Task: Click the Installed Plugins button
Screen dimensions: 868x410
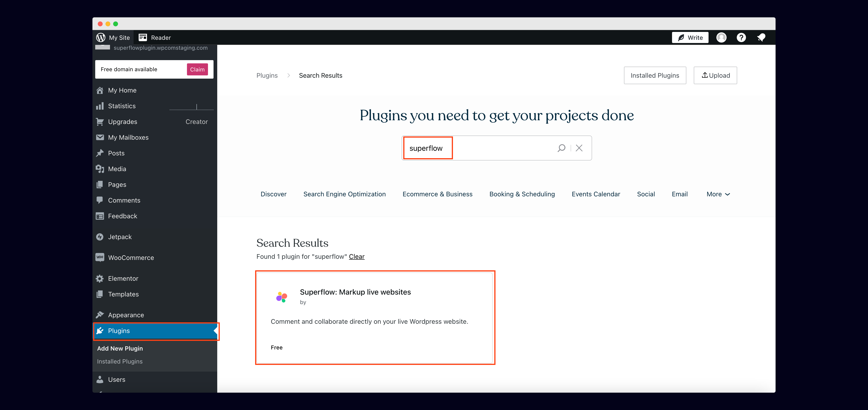Action: pyautogui.click(x=655, y=76)
